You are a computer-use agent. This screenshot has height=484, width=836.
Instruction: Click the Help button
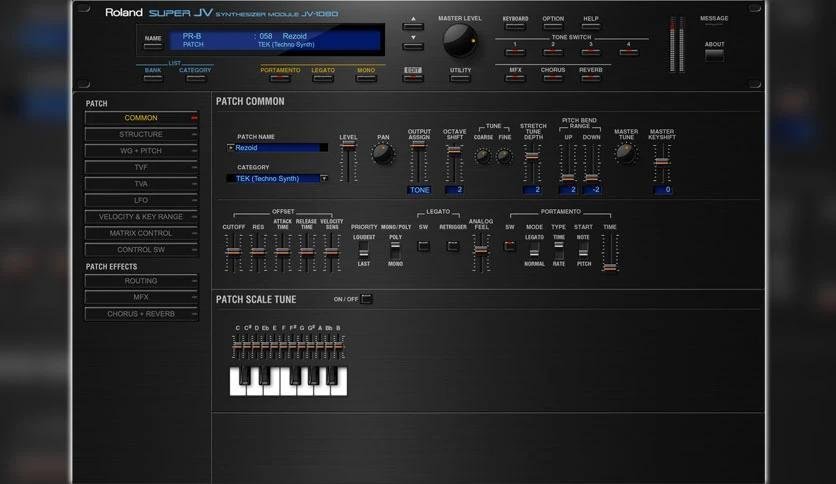coord(591,26)
